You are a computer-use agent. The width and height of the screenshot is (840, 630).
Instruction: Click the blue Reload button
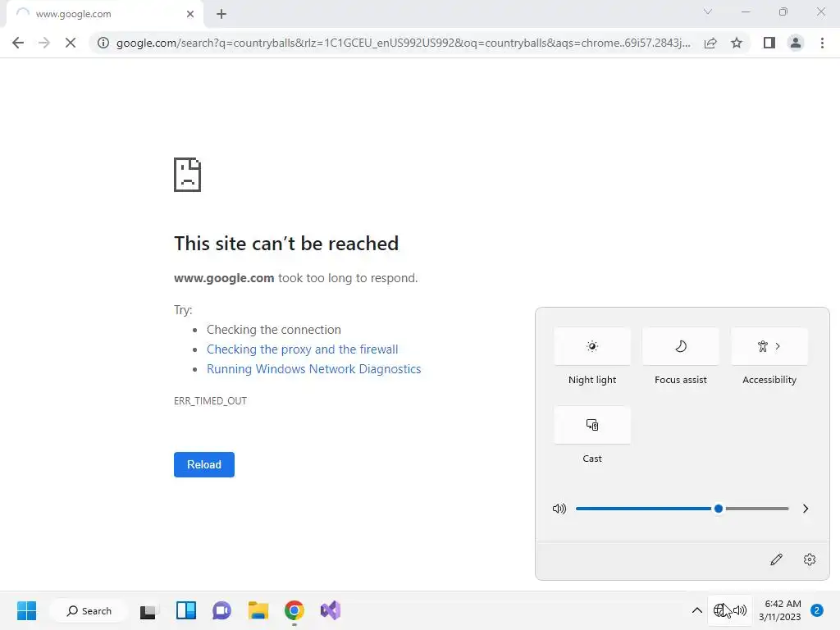click(x=204, y=464)
